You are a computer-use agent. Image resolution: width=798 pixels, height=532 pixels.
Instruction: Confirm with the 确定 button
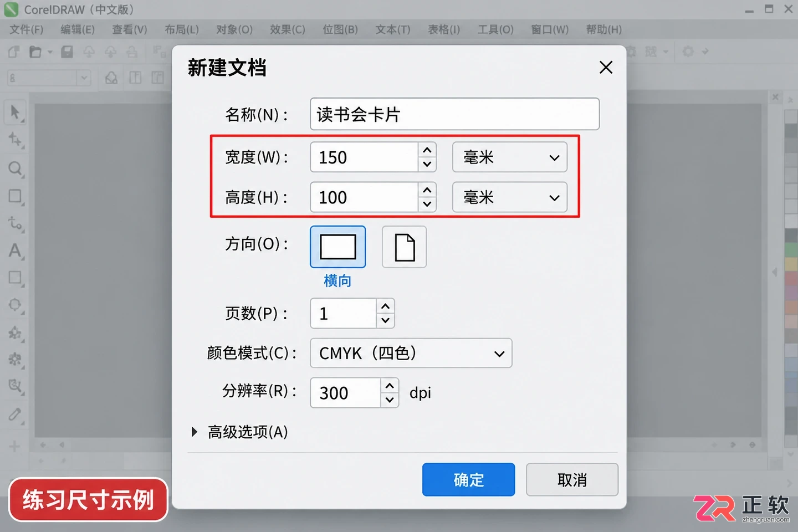468,479
